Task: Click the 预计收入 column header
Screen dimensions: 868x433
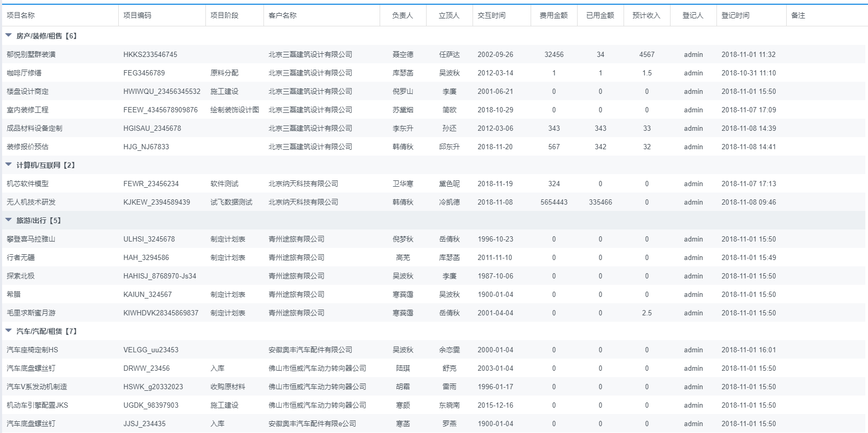Action: [647, 15]
